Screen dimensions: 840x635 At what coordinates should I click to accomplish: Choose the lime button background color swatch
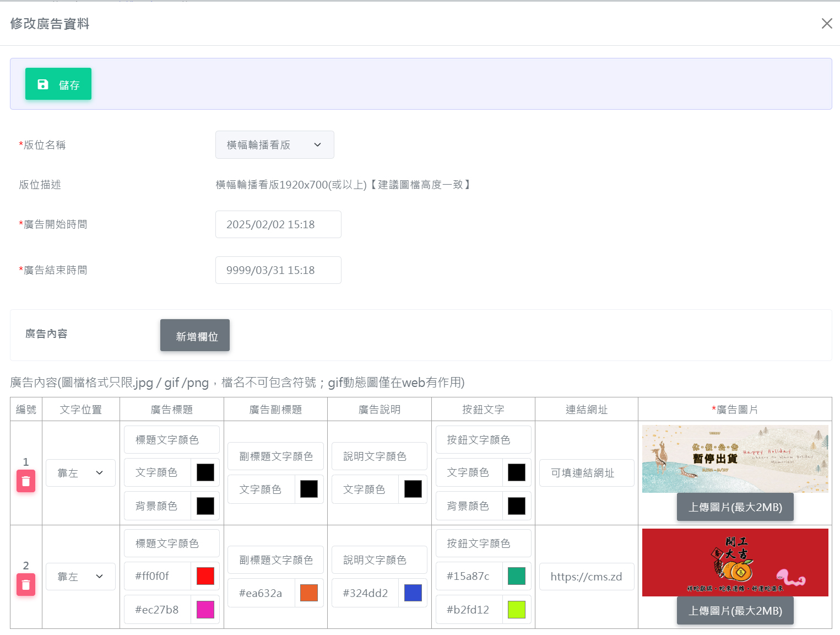(517, 610)
